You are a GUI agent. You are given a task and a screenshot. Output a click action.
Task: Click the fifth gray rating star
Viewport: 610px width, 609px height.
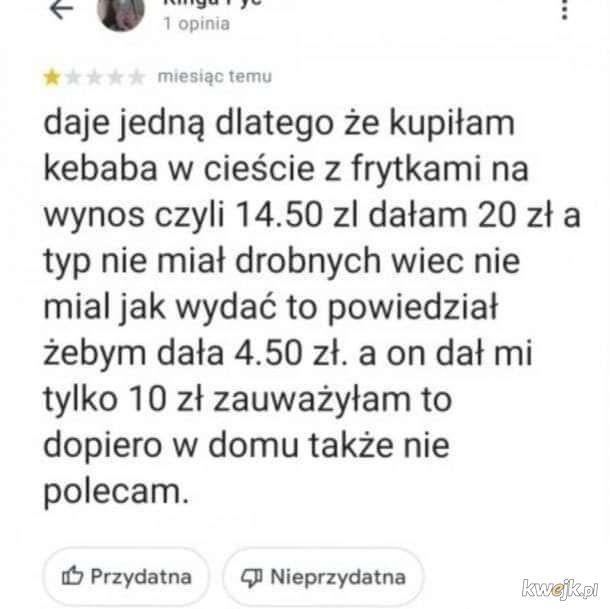136,77
